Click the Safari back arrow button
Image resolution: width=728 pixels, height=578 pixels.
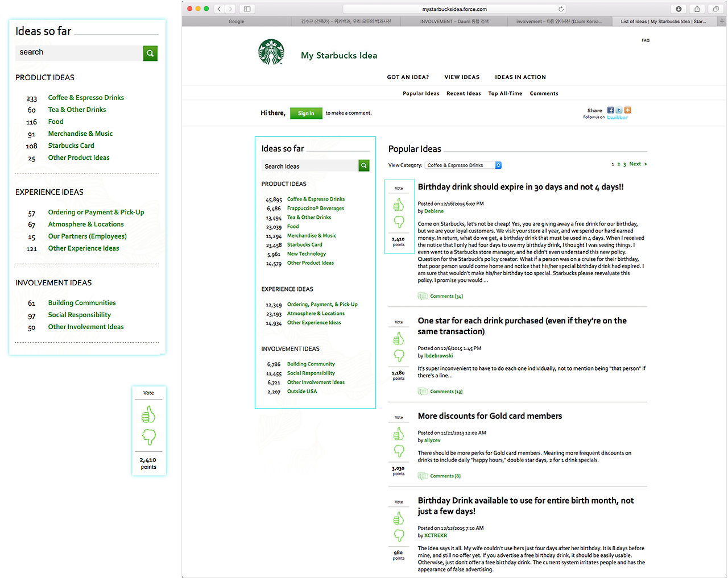[x=220, y=9]
